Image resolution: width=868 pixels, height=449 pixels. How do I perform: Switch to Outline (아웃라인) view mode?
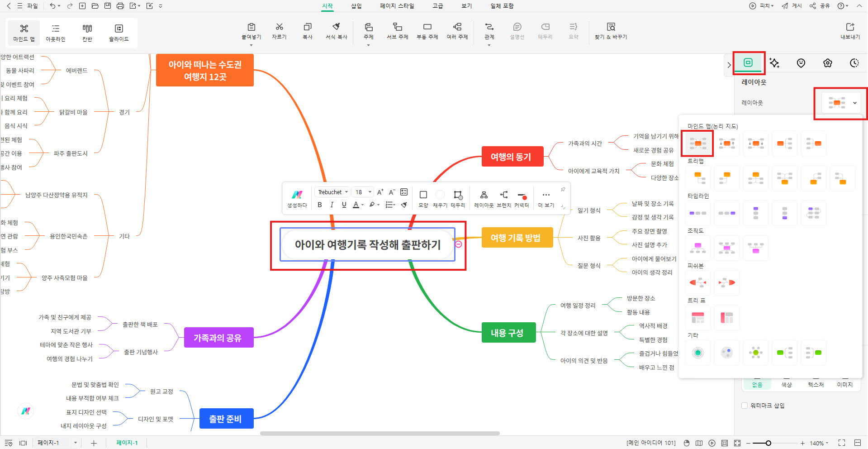click(x=56, y=33)
